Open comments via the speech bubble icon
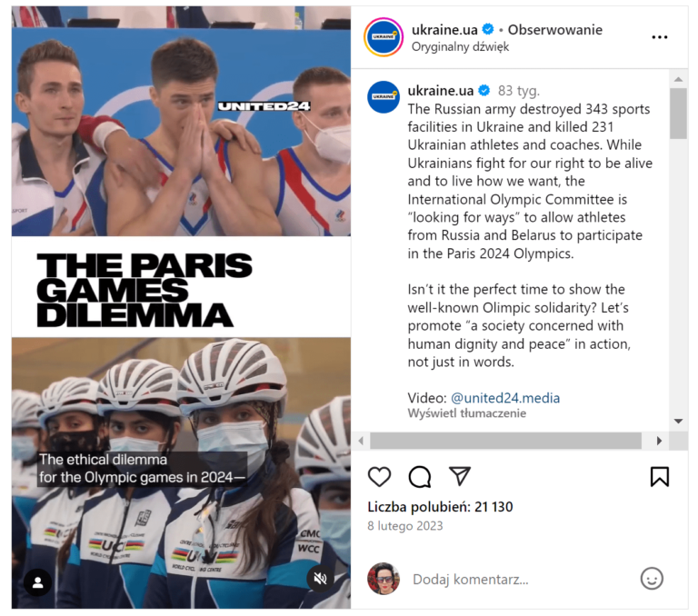Image resolution: width=698 pixels, height=616 pixels. (419, 477)
